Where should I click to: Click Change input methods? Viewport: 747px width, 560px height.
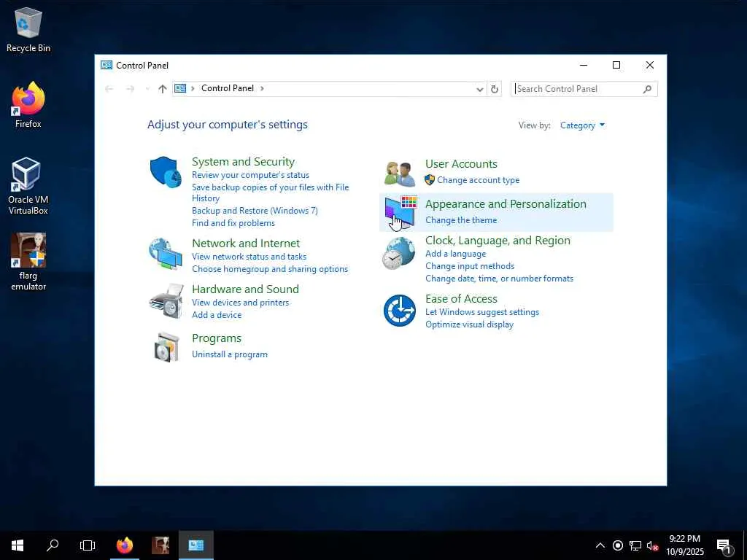tap(470, 266)
